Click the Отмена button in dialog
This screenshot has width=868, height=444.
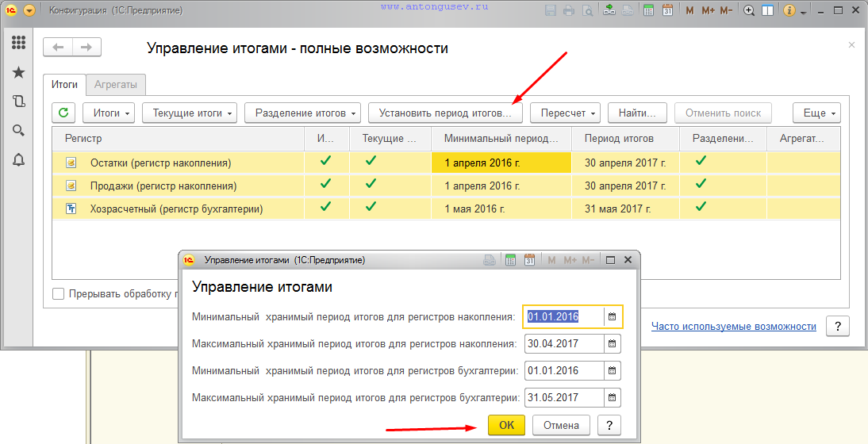point(561,425)
